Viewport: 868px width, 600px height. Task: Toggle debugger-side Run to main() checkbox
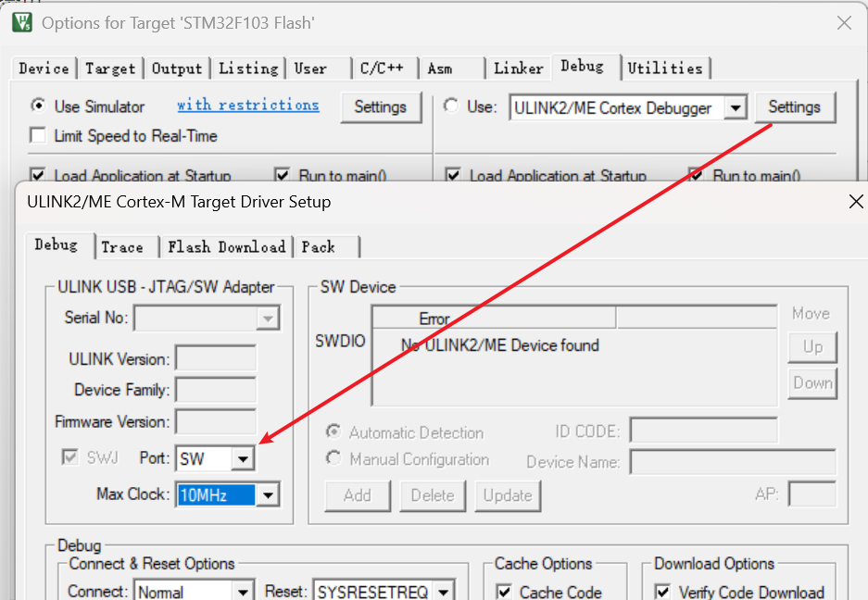coord(696,175)
